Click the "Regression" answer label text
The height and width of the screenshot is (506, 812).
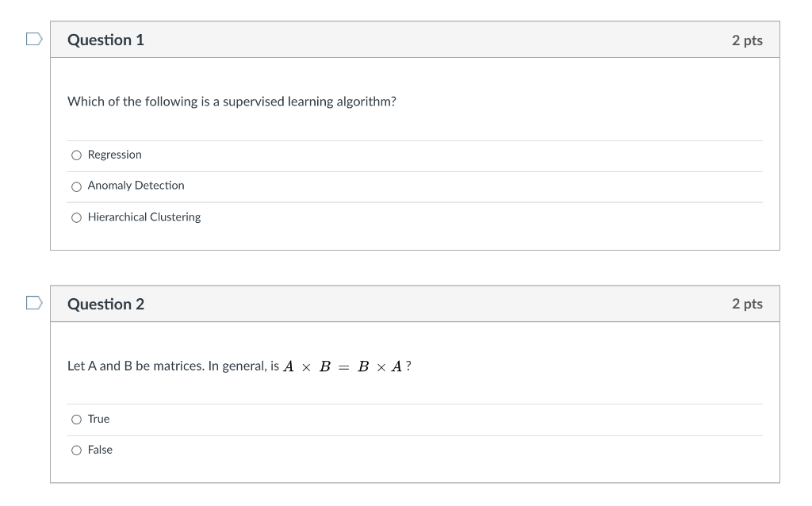point(115,155)
